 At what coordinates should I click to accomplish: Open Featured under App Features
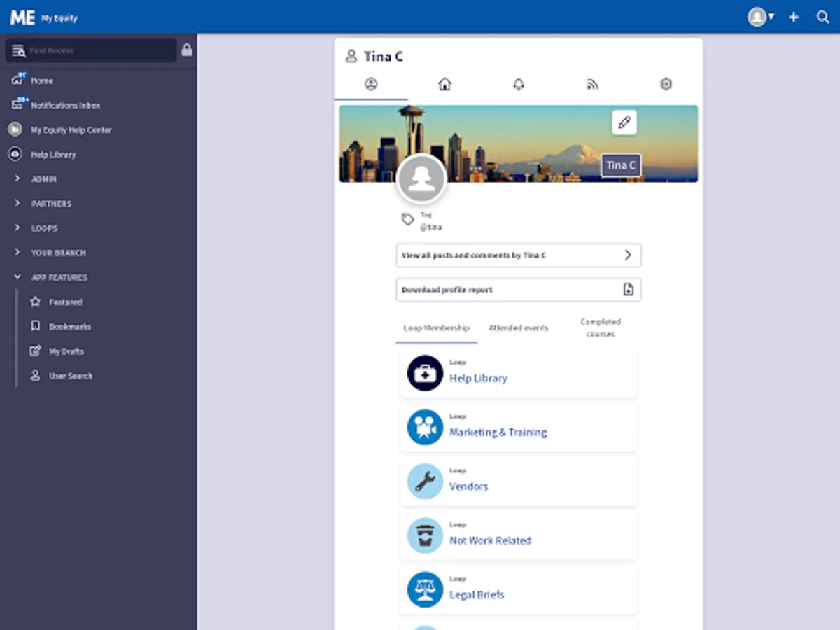[x=65, y=302]
